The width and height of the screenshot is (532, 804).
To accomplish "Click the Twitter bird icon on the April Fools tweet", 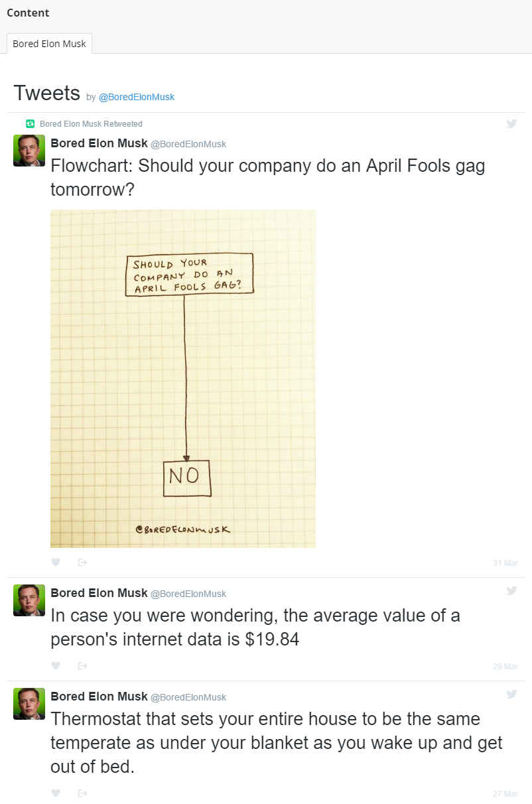I will click(x=511, y=123).
